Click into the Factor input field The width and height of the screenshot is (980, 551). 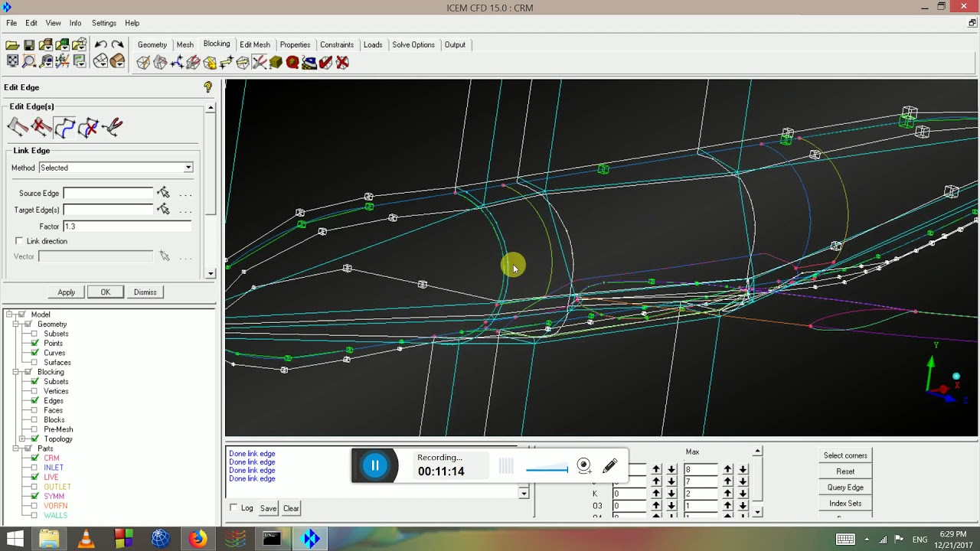127,227
